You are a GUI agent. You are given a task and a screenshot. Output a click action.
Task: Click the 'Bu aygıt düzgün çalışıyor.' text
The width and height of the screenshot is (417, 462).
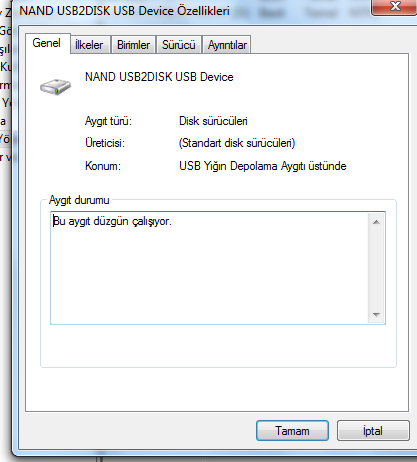[112, 221]
